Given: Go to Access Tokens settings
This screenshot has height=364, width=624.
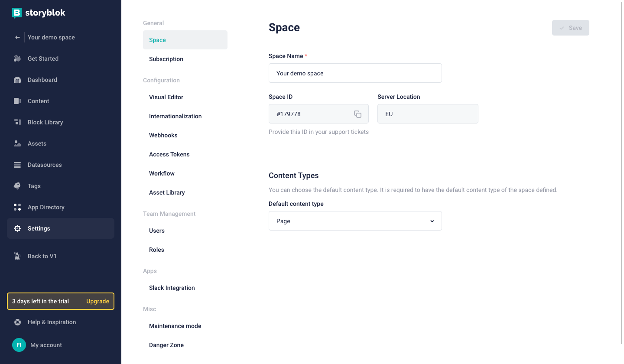Looking at the screenshot, I should point(169,154).
